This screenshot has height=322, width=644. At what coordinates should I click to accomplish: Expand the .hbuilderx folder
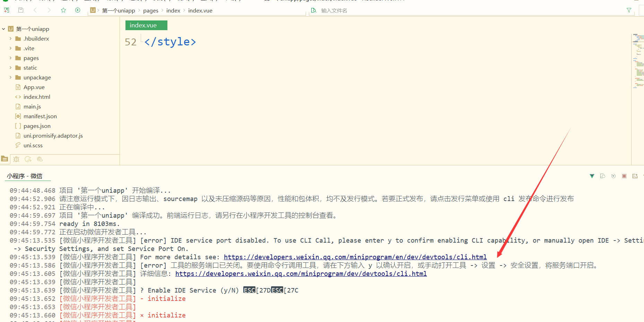pos(10,38)
